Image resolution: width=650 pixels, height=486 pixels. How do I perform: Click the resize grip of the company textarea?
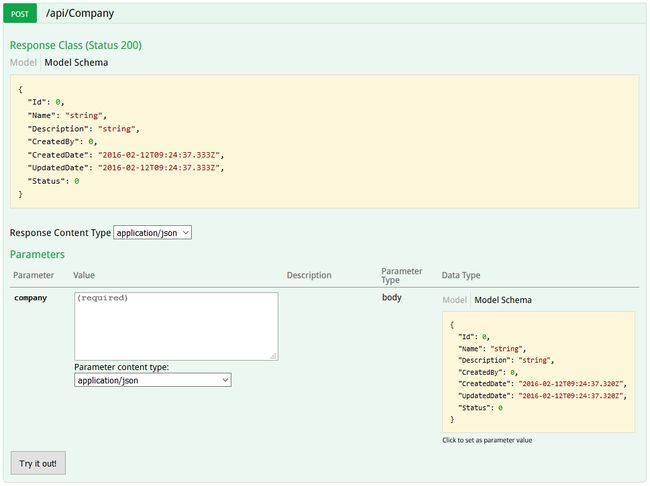[274, 356]
